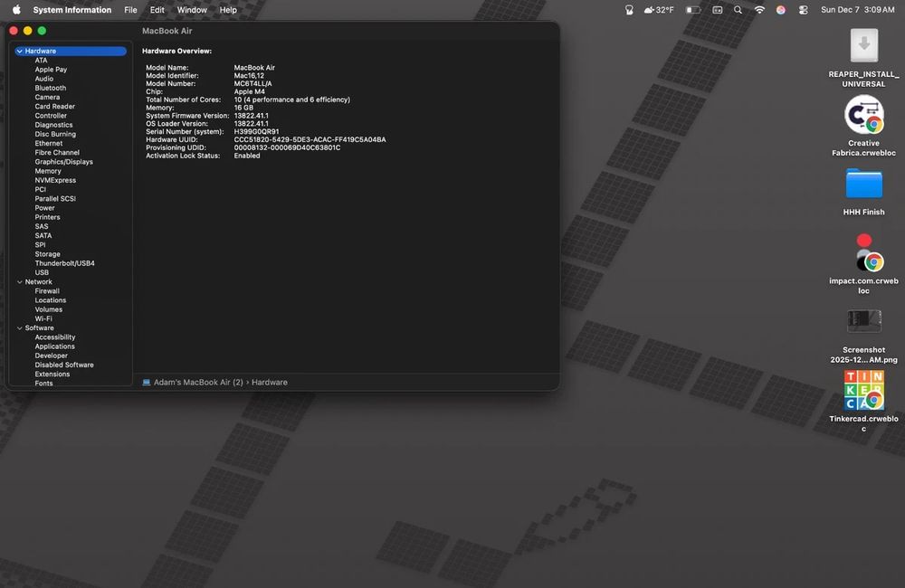This screenshot has width=905, height=588.
Task: Select Extensions under Software
Action: [x=52, y=374]
